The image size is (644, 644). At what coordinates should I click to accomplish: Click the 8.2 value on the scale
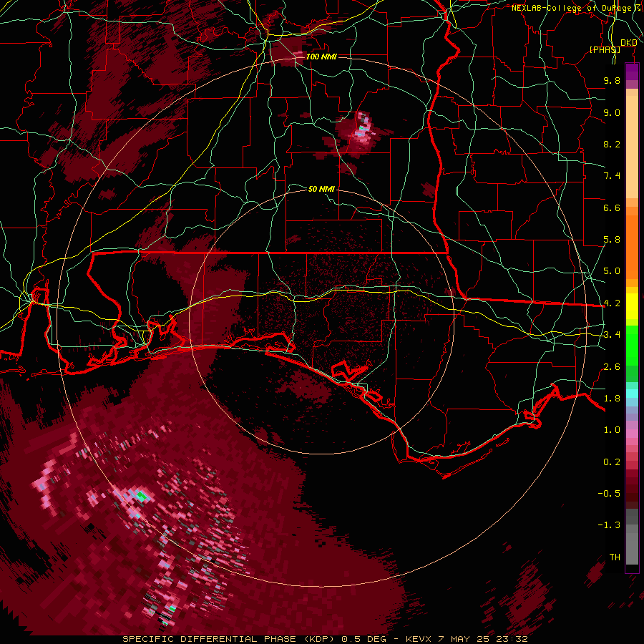612,144
